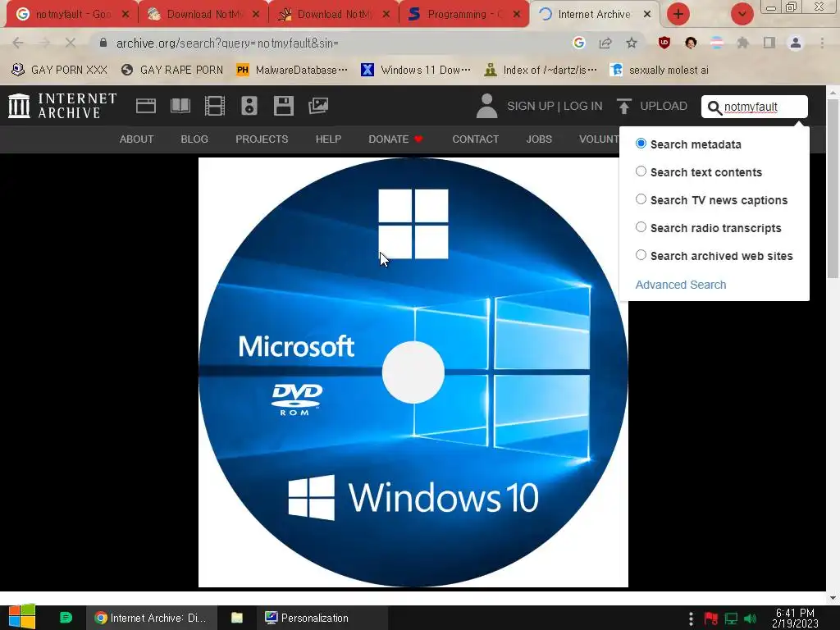
Task: Open the PROJECTS menu item
Action: [x=262, y=139]
